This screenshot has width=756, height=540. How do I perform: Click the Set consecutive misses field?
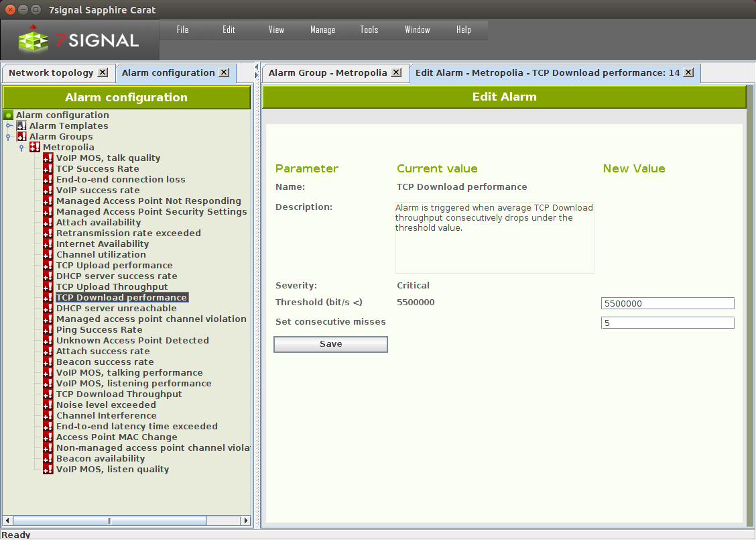pos(668,323)
